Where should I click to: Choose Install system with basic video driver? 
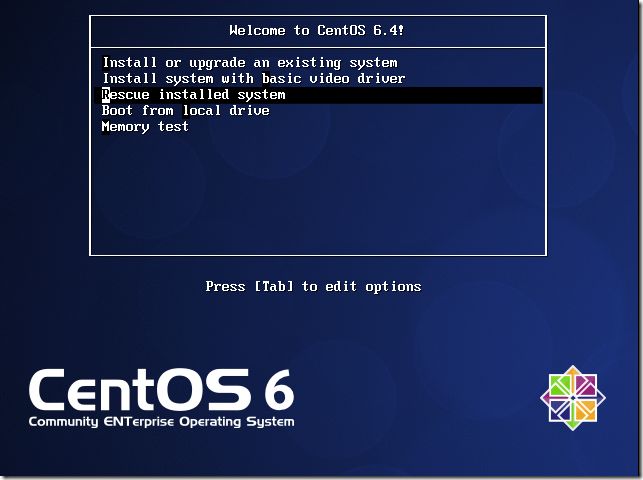click(x=253, y=78)
